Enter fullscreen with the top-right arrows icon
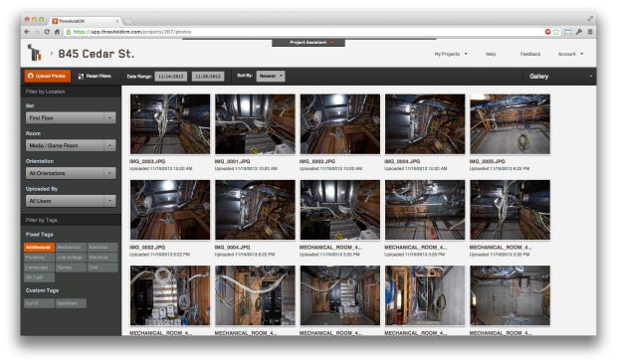 pyautogui.click(x=590, y=19)
